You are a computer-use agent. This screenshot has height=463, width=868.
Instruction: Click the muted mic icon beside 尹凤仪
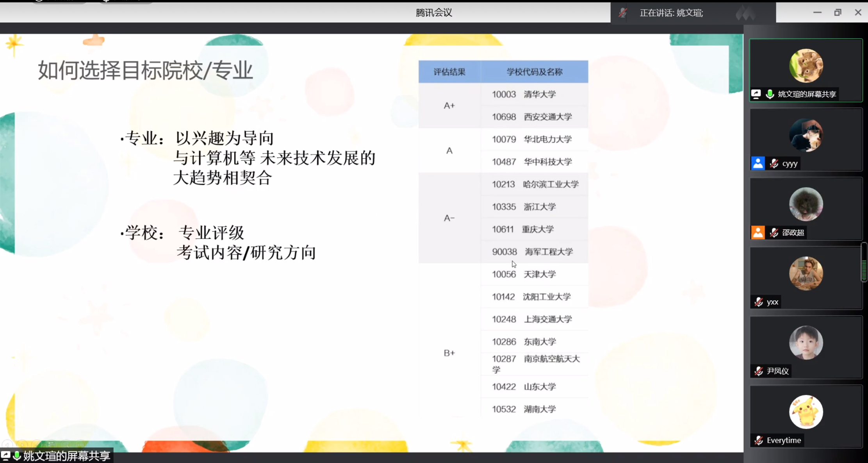point(759,371)
